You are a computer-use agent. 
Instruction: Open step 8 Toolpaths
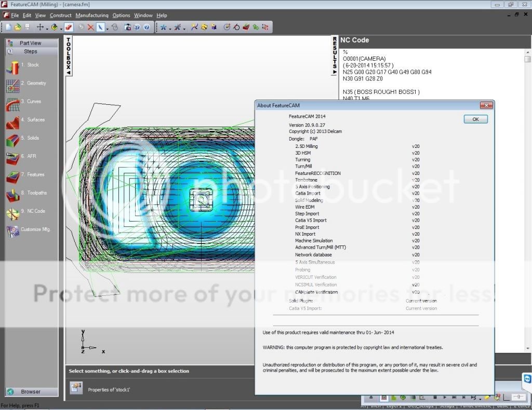point(26,195)
